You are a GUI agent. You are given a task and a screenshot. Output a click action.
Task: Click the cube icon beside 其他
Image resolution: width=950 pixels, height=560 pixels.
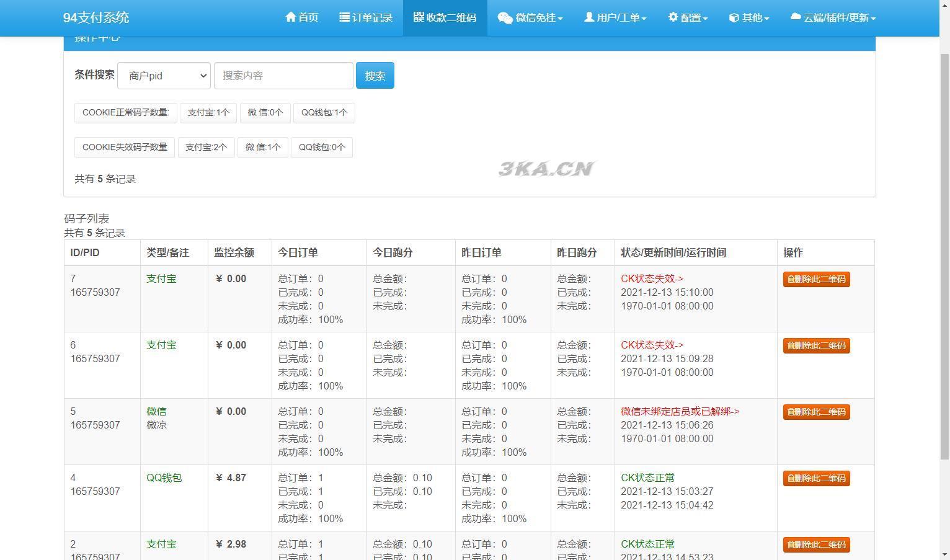[x=734, y=17]
